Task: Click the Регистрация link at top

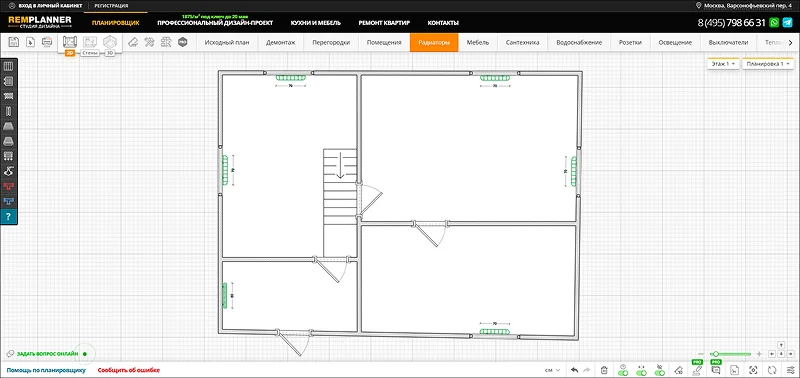Action: (x=111, y=6)
